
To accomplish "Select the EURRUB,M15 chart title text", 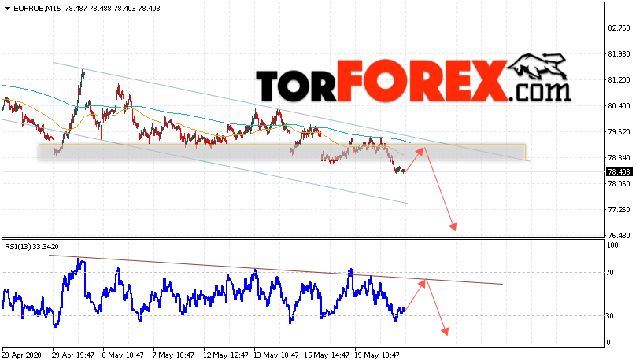I will point(37,9).
